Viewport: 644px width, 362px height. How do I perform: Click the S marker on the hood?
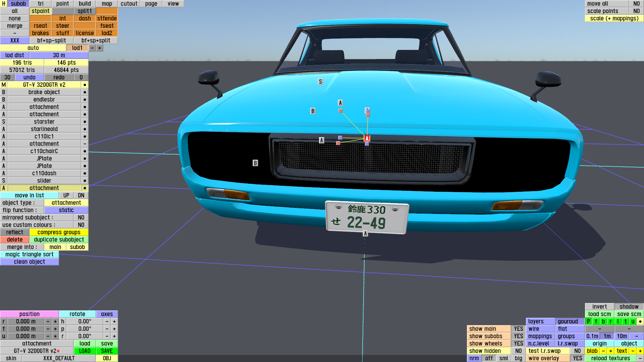pos(320,81)
